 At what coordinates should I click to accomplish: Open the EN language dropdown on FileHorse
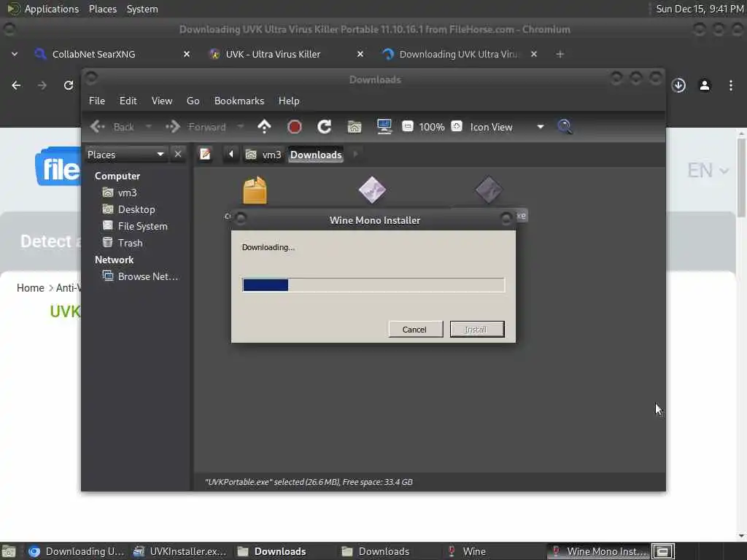708,170
